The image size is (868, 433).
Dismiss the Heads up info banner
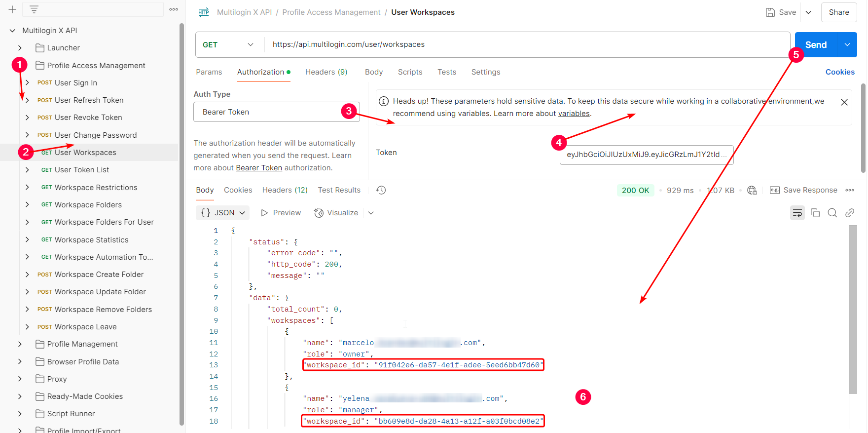844,102
